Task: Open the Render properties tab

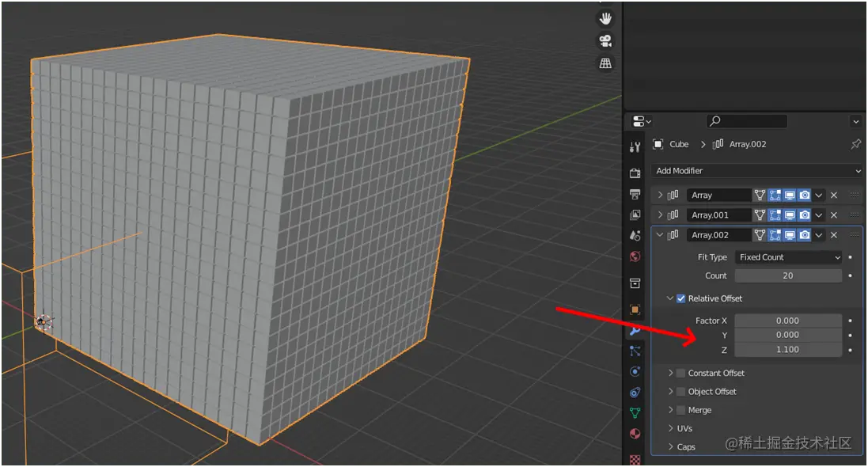Action: [x=634, y=169]
